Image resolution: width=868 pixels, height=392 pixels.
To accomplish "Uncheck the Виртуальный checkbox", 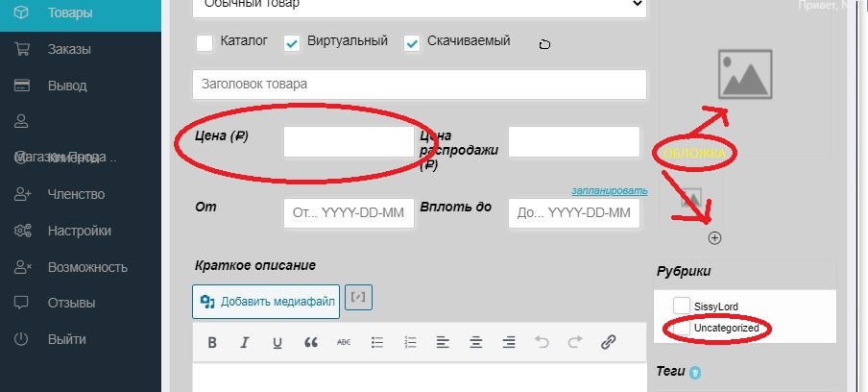I will tap(291, 43).
